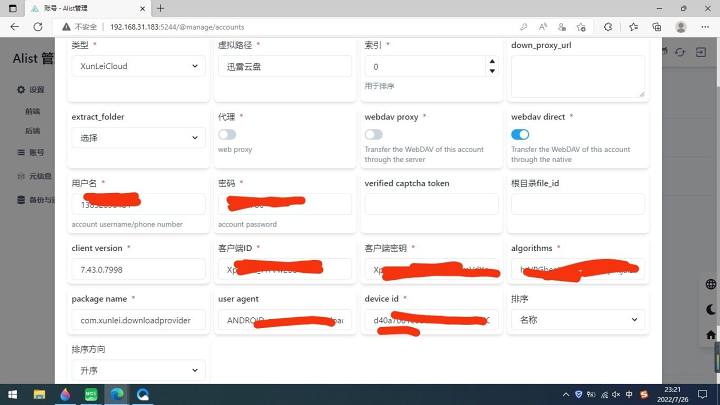Screen dimensions: 720x405
Task: Open the browser extensions icon
Action: (x=608, y=27)
